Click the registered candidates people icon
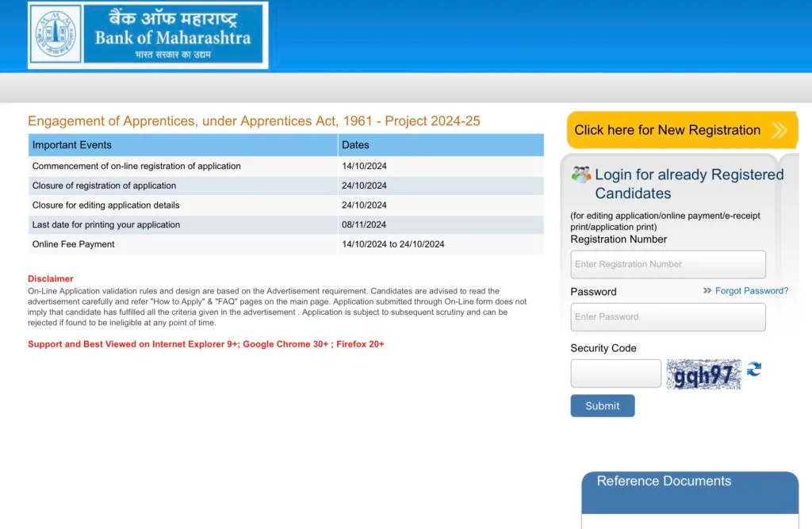 (x=580, y=174)
